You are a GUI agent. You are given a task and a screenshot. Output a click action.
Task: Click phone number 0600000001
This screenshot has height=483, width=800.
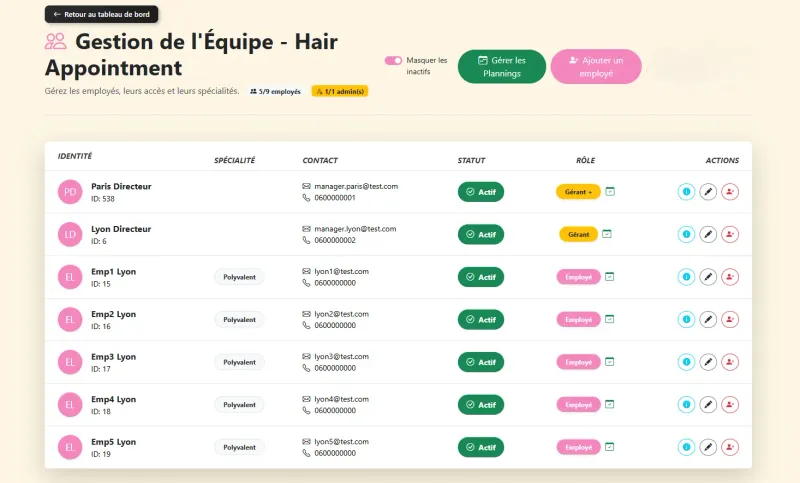click(x=335, y=197)
